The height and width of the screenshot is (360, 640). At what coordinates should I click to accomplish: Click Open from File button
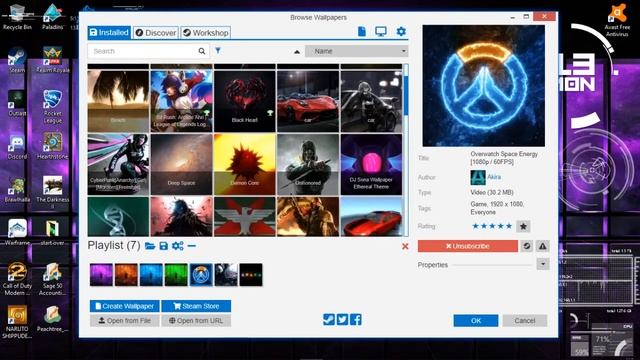[124, 320]
